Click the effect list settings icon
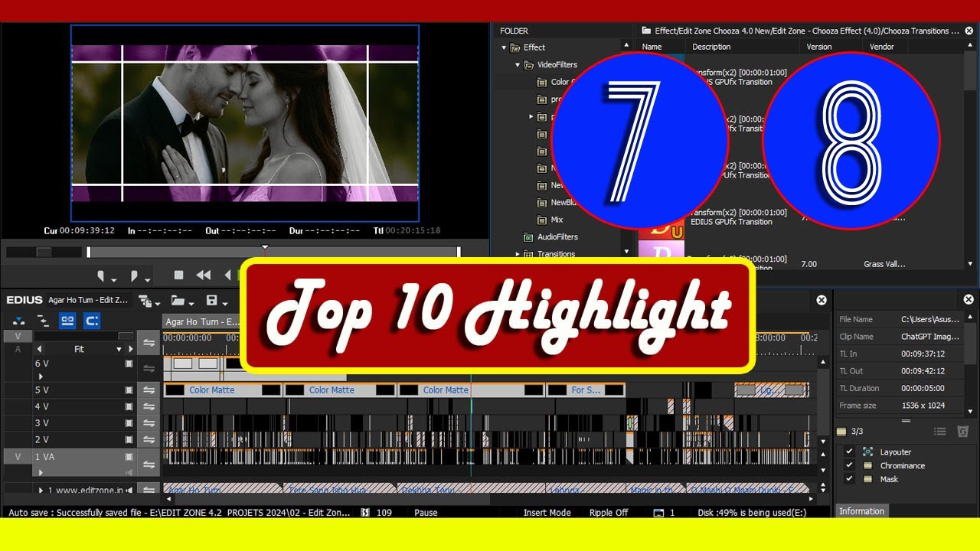 point(940,432)
